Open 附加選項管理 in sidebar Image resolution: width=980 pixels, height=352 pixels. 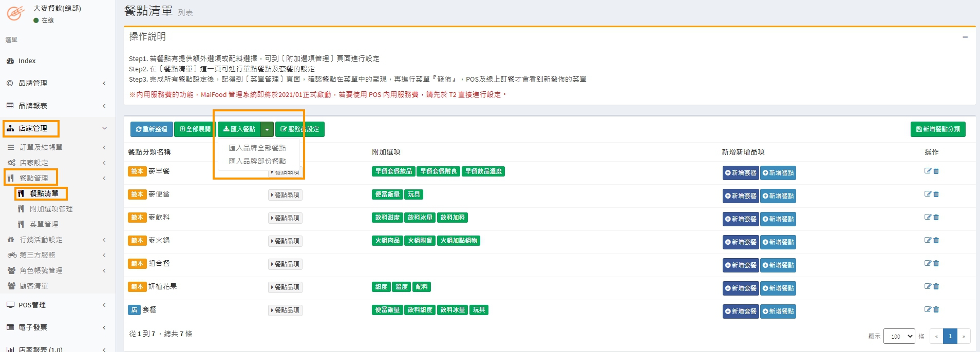[x=51, y=209]
